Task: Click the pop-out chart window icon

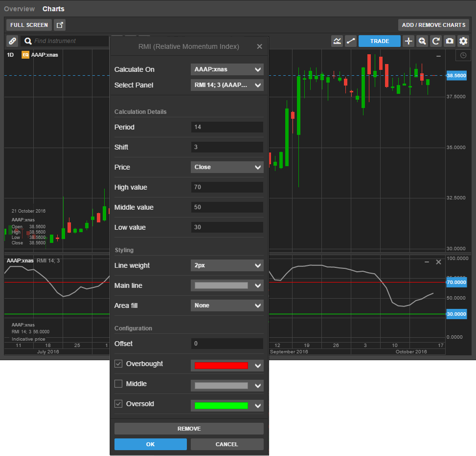Action: click(60, 25)
